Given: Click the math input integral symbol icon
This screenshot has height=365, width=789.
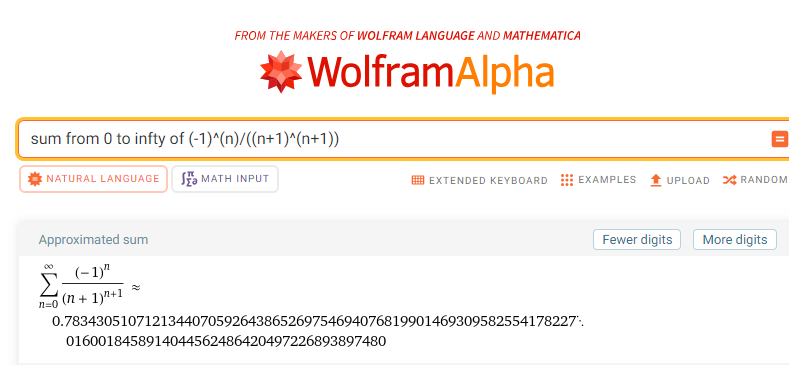Looking at the screenshot, I should 189,179.
